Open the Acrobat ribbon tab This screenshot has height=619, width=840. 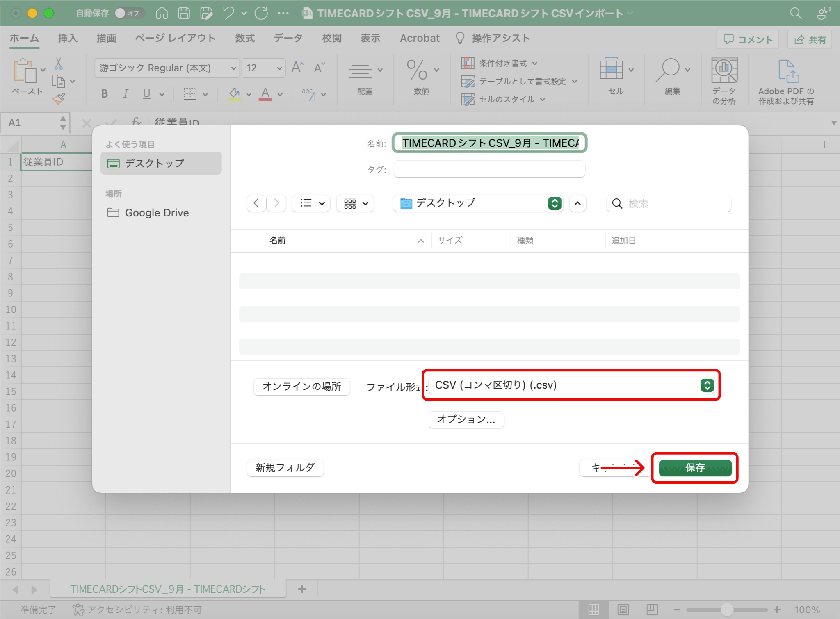point(420,38)
